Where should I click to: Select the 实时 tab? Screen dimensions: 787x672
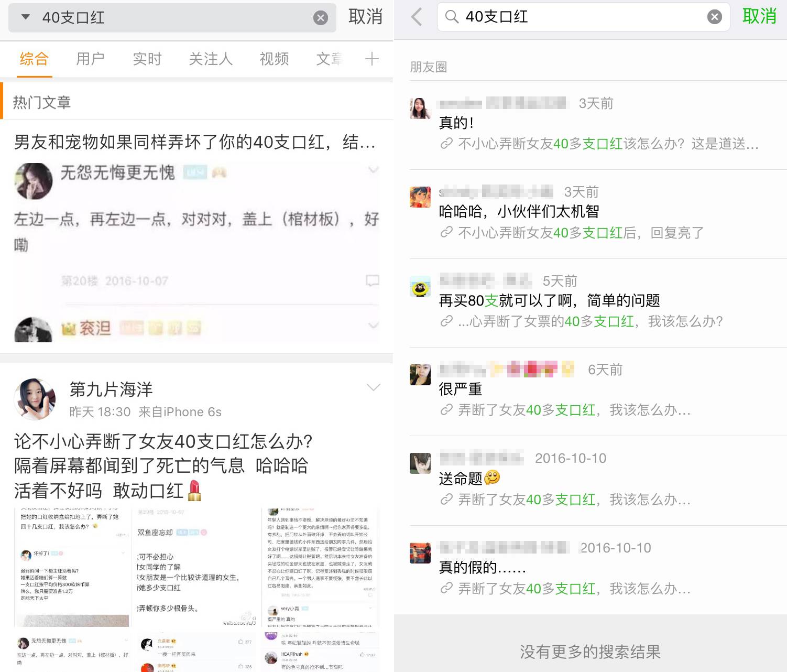[x=147, y=59]
